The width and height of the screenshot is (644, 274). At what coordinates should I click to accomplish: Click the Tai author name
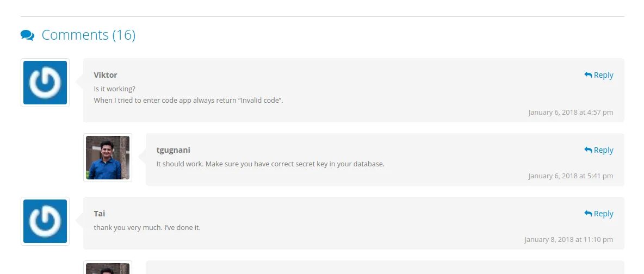coord(100,214)
